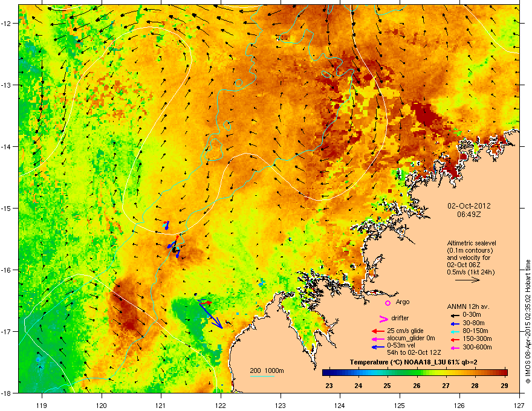
Task: Click the vertical IMOS copyright timestamp text
Action: click(528, 321)
